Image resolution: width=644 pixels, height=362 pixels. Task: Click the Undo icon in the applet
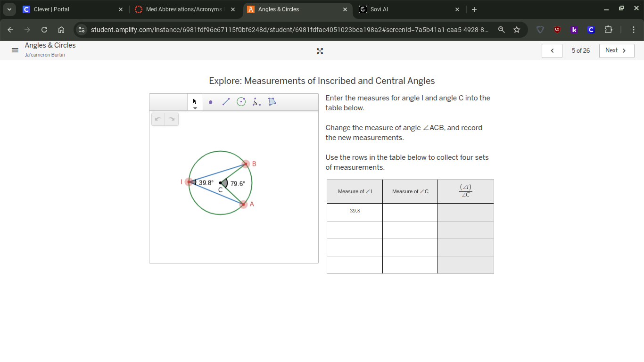coord(158,119)
